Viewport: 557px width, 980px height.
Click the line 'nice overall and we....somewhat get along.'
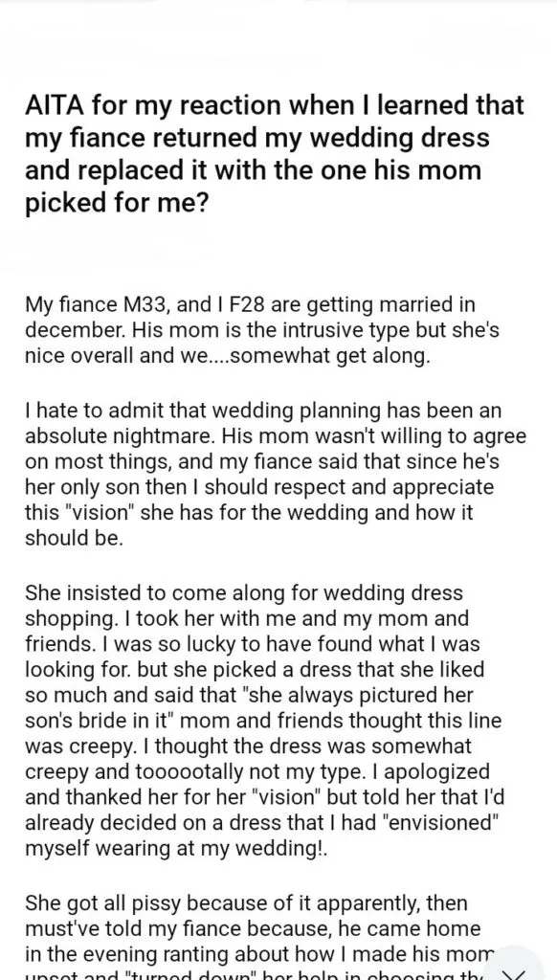coord(228,358)
